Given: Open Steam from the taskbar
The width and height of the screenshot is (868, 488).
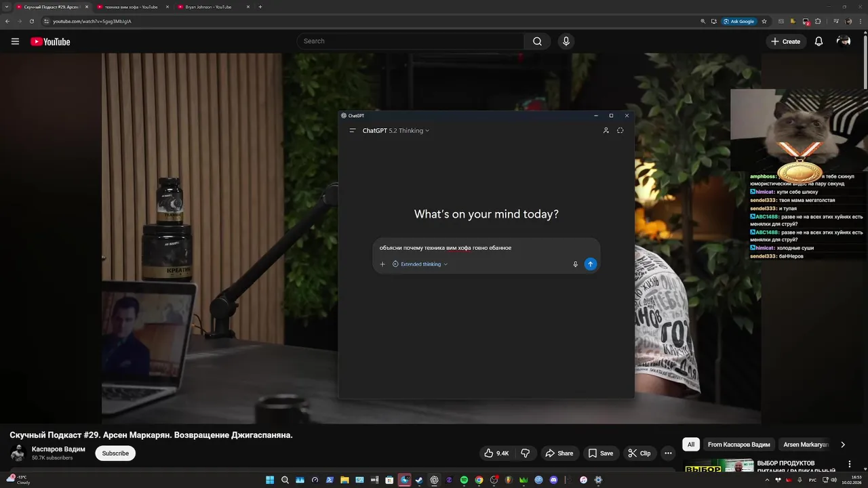Looking at the screenshot, I should point(419,480).
